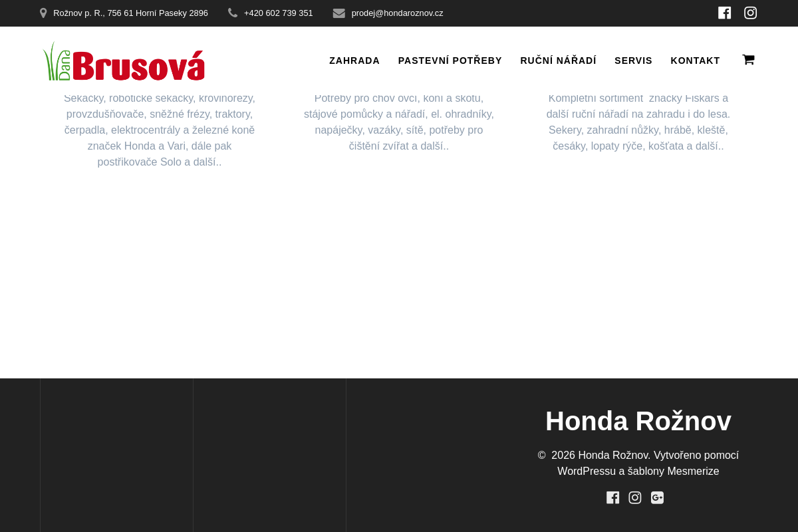Click the footer Google Plus icon

[x=657, y=497]
